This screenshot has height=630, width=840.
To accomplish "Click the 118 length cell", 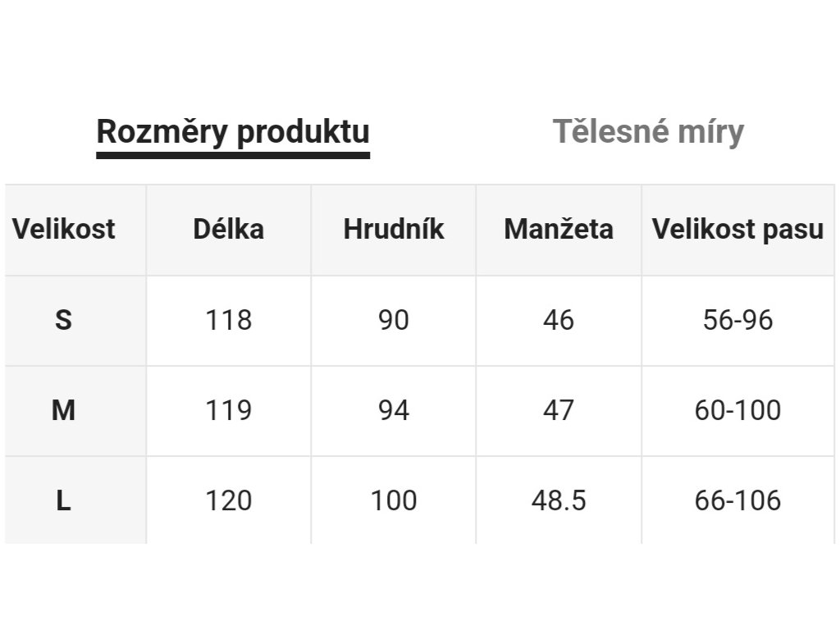I will (x=229, y=321).
